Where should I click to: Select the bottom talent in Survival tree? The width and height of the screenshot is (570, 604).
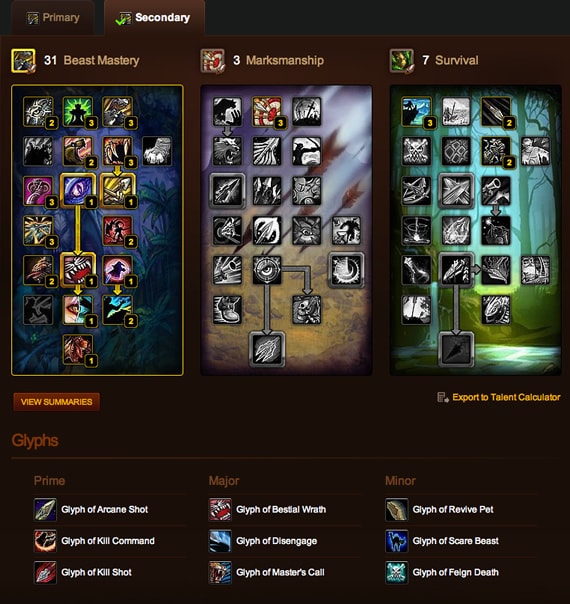(456, 349)
